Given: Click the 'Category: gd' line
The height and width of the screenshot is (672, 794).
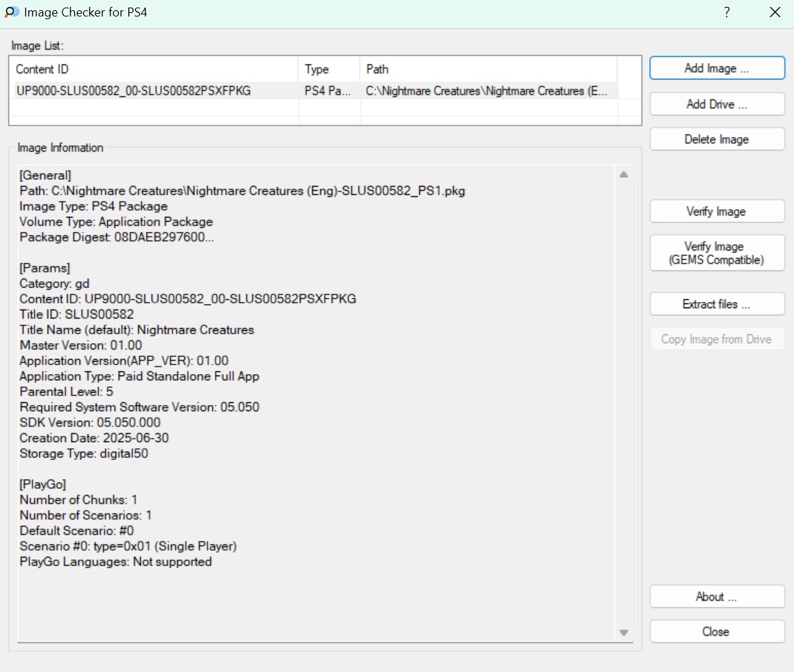Looking at the screenshot, I should (x=54, y=283).
